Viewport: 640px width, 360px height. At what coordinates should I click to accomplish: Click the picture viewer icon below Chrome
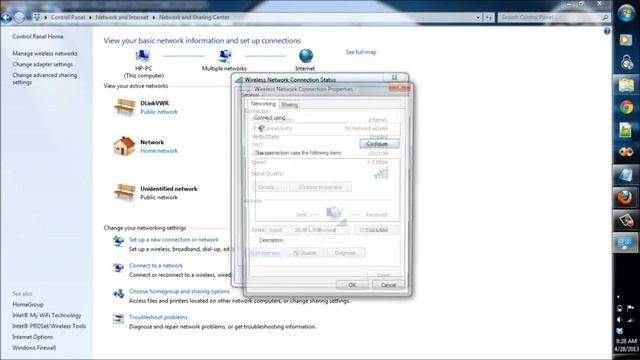(x=626, y=130)
